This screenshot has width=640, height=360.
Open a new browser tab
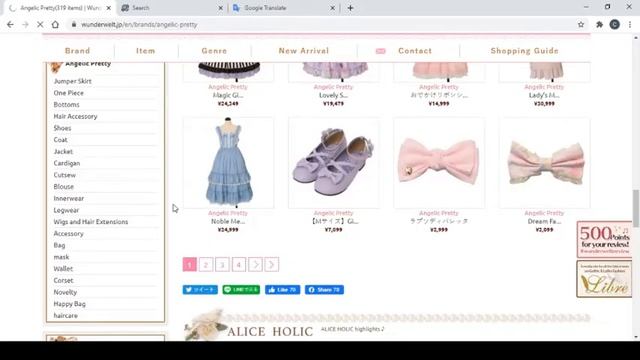click(351, 8)
